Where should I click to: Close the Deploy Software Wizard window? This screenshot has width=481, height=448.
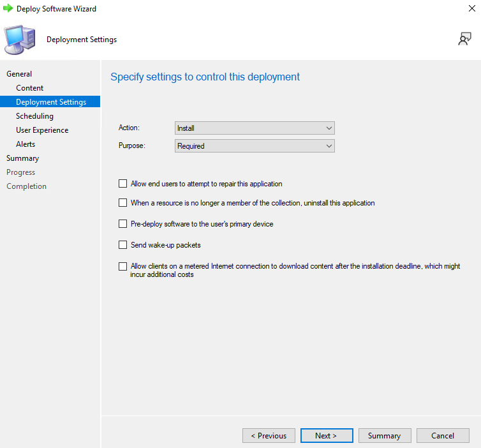471,9
